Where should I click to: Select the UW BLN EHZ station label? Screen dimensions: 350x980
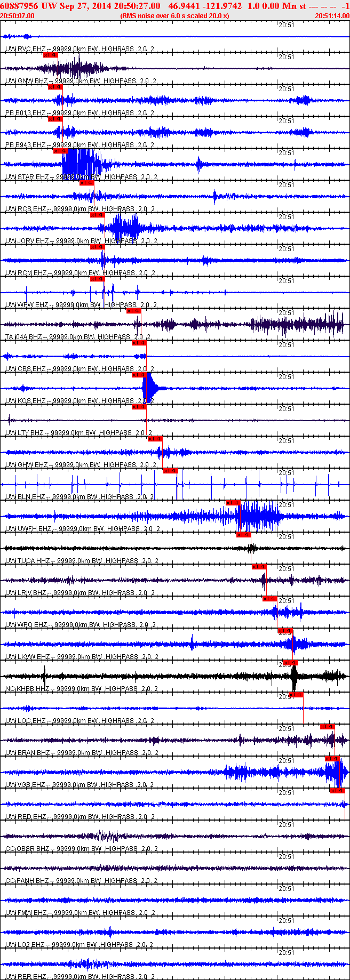80,497
